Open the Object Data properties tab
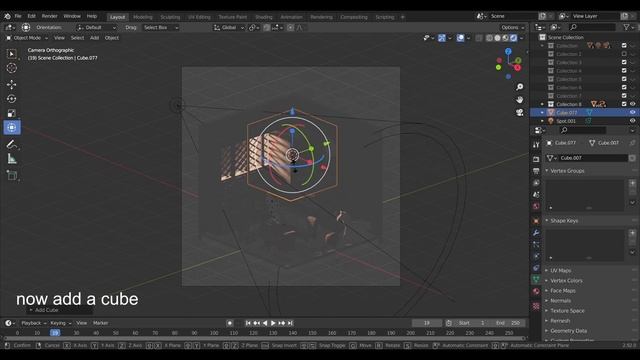This screenshot has height=360, width=640. tap(536, 279)
